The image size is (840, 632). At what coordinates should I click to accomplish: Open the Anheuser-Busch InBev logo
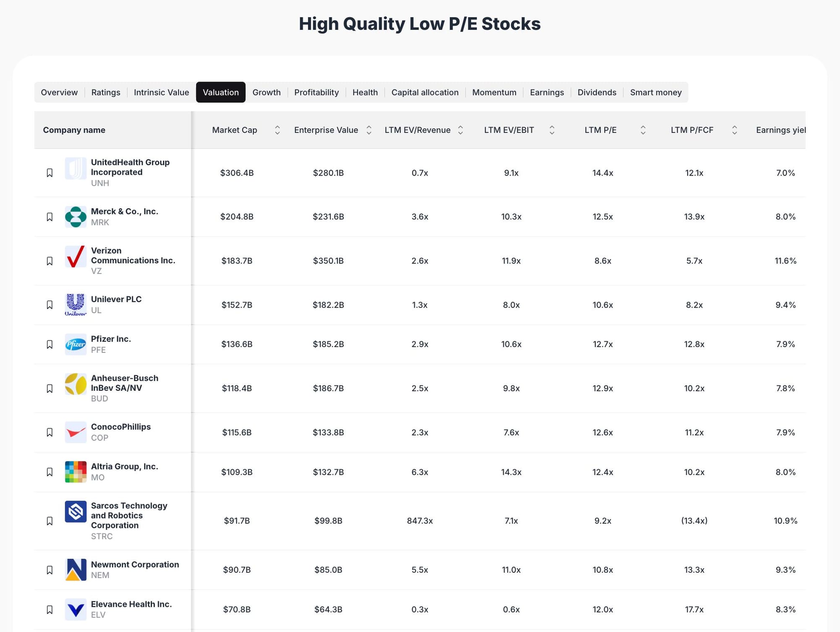point(76,384)
